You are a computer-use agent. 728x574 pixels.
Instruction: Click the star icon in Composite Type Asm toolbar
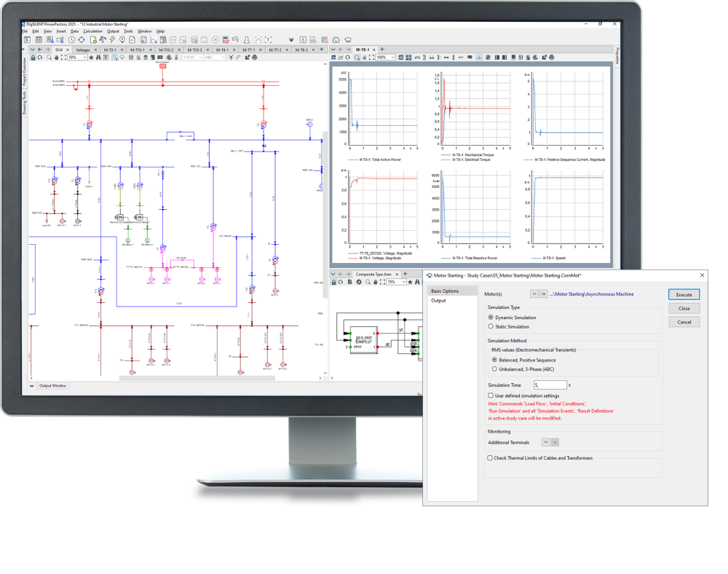tap(411, 283)
